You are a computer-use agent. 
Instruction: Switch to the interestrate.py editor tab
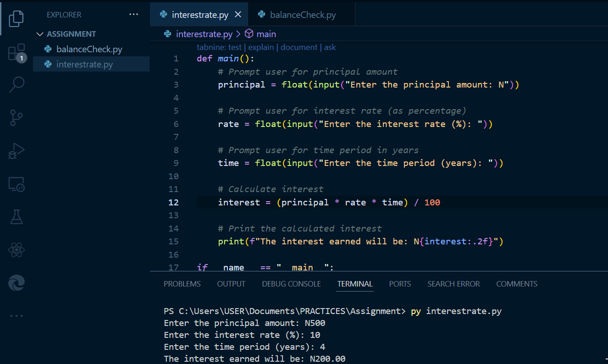tap(200, 15)
